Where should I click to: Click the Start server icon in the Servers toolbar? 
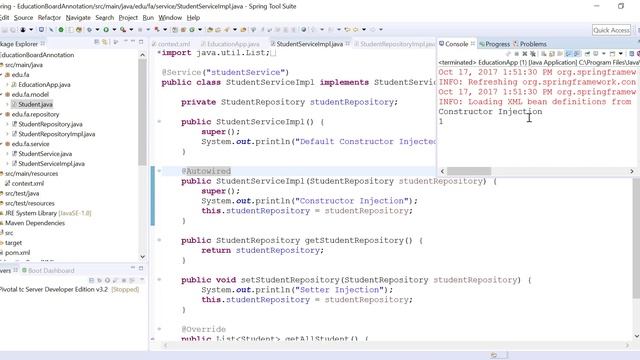(107, 280)
